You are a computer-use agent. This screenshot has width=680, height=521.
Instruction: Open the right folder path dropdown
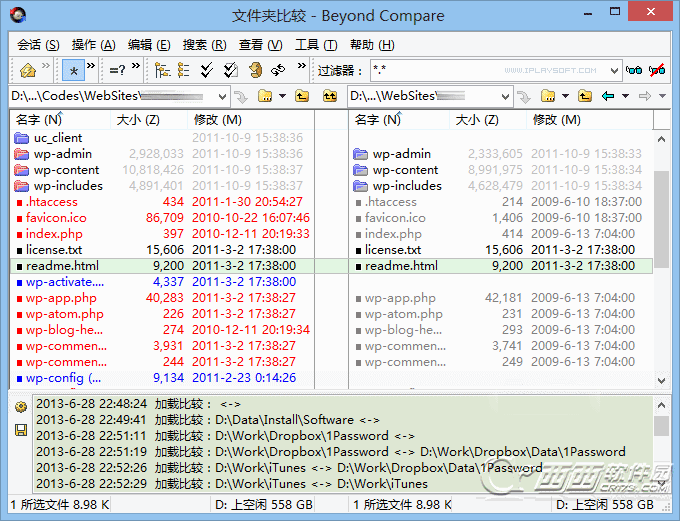[x=505, y=97]
